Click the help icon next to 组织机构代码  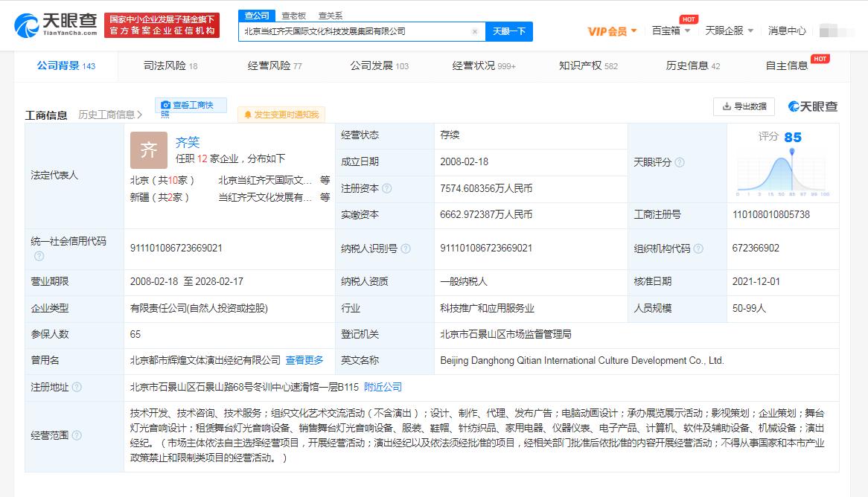click(698, 248)
